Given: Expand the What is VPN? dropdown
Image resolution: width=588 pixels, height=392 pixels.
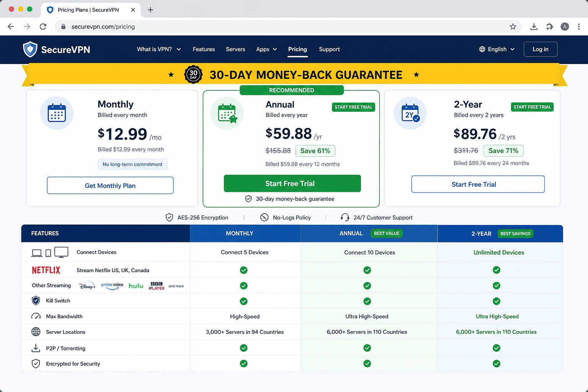Looking at the screenshot, I should tap(159, 49).
